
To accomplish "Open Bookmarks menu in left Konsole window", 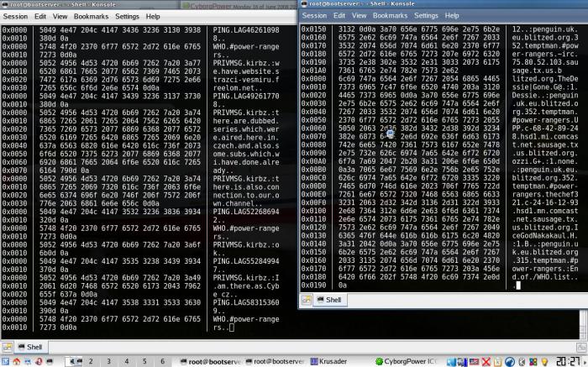I will coord(91,17).
